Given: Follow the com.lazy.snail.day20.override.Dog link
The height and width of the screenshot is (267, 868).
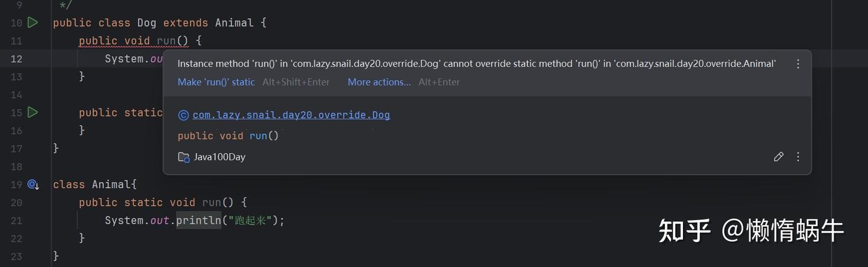Looking at the screenshot, I should 291,115.
